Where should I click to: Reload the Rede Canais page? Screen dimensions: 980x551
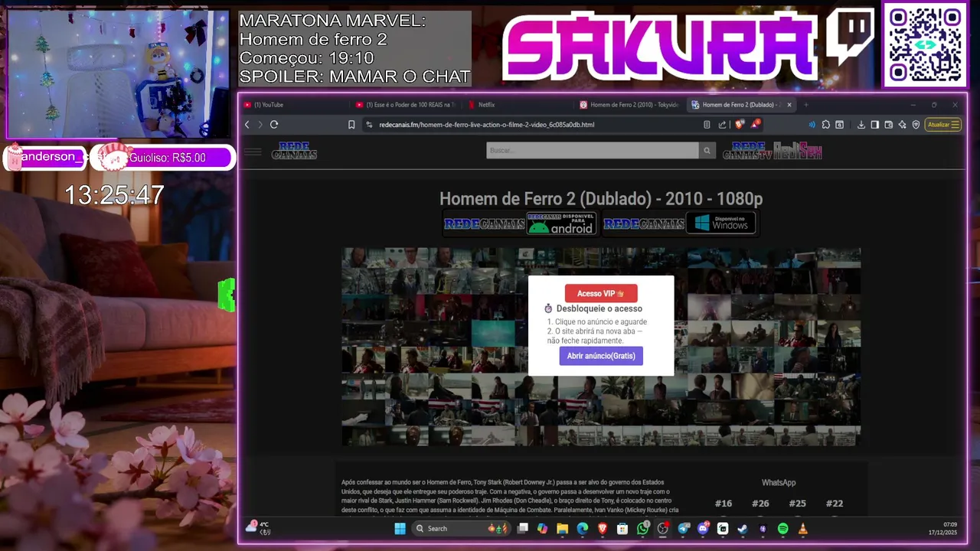point(274,125)
